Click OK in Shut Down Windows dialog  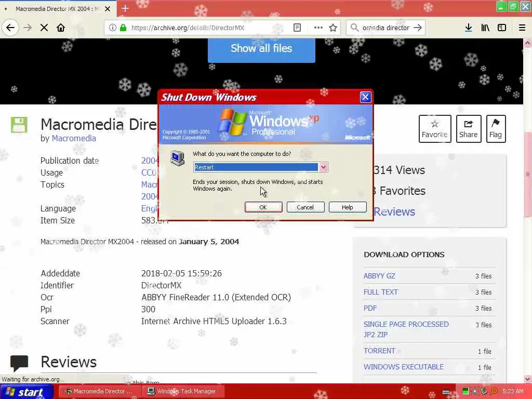coord(263,207)
